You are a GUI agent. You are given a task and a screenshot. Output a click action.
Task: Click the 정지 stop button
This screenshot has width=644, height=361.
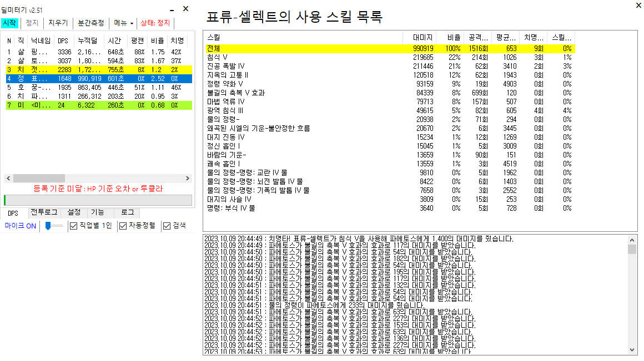tap(32, 23)
